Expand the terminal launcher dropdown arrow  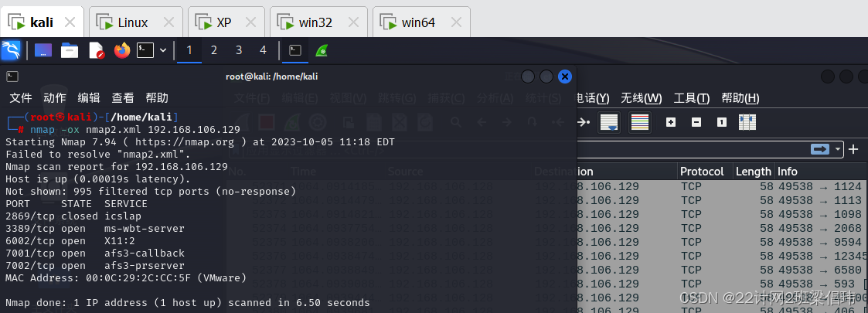coord(163,50)
